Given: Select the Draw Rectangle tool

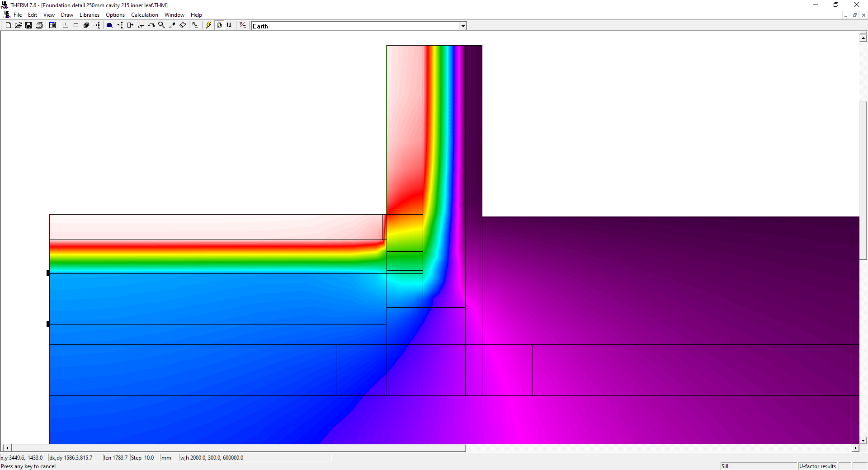Looking at the screenshot, I should 76,25.
